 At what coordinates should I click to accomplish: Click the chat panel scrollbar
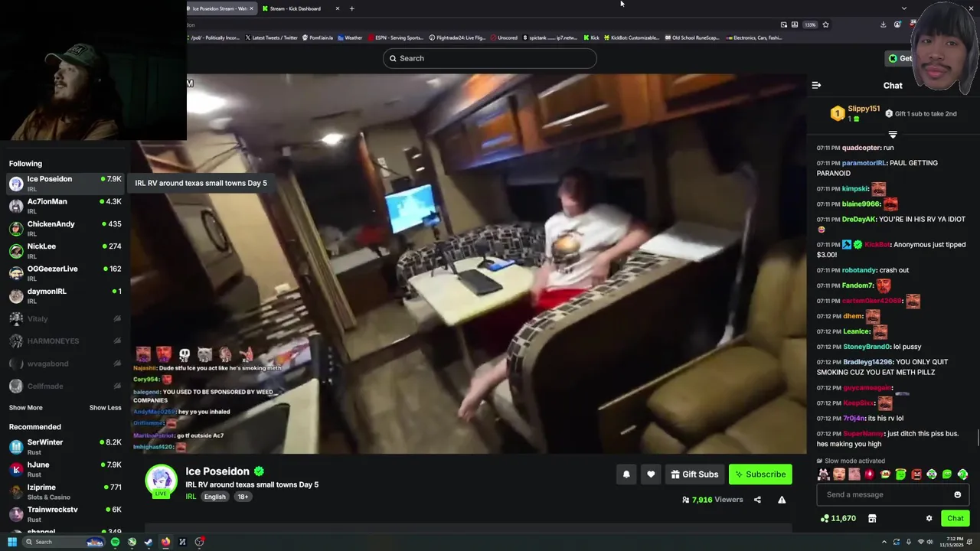(977, 439)
